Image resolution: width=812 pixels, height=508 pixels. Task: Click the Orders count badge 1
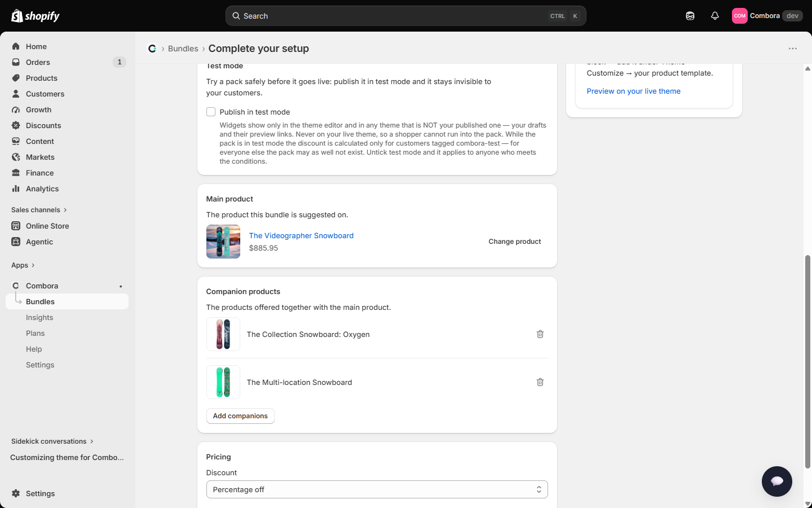click(x=119, y=62)
